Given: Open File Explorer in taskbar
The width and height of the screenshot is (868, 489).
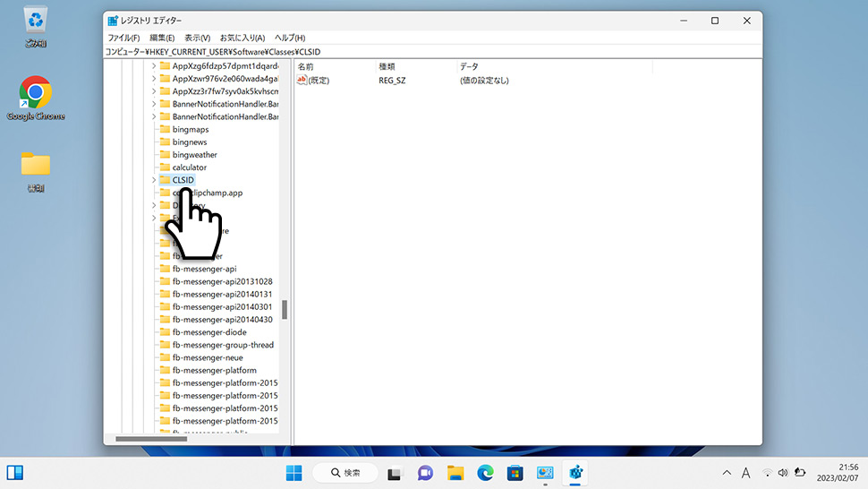Looking at the screenshot, I should pos(455,473).
